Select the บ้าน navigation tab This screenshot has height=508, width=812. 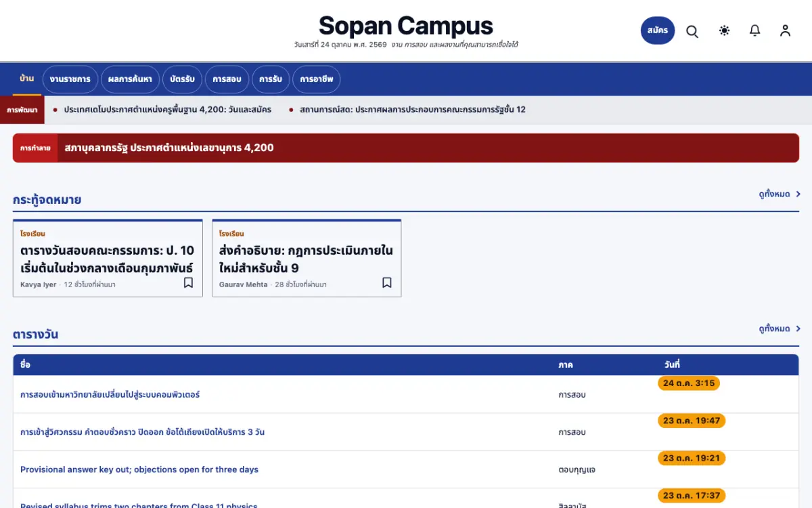pos(27,79)
